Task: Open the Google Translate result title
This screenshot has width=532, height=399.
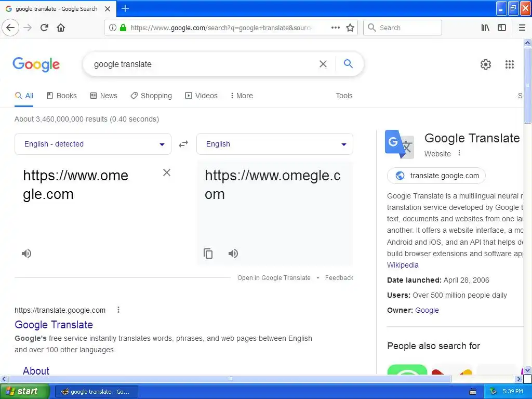Action: pyautogui.click(x=54, y=325)
